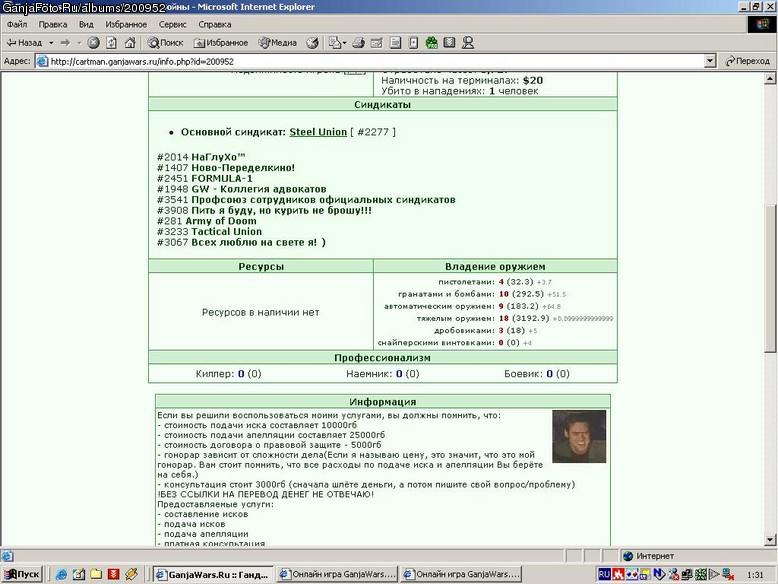Click the Переход go button
Screen dimensions: 778x584
pyautogui.click(x=747, y=61)
